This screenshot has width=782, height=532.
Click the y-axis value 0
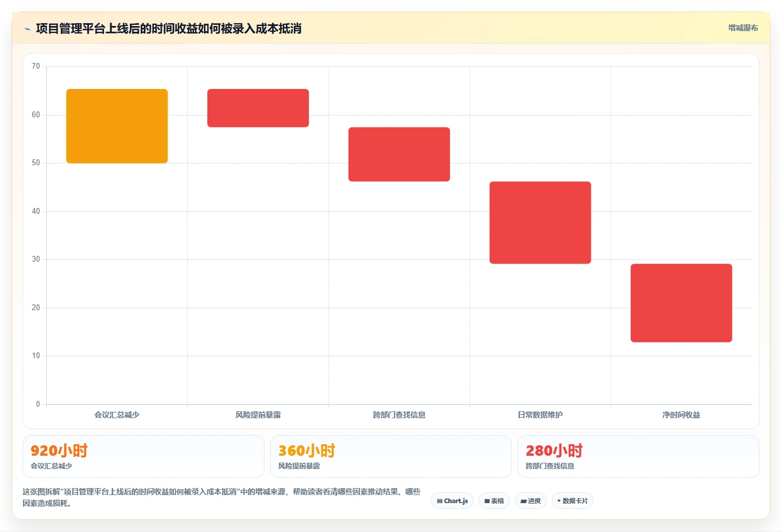pos(38,404)
